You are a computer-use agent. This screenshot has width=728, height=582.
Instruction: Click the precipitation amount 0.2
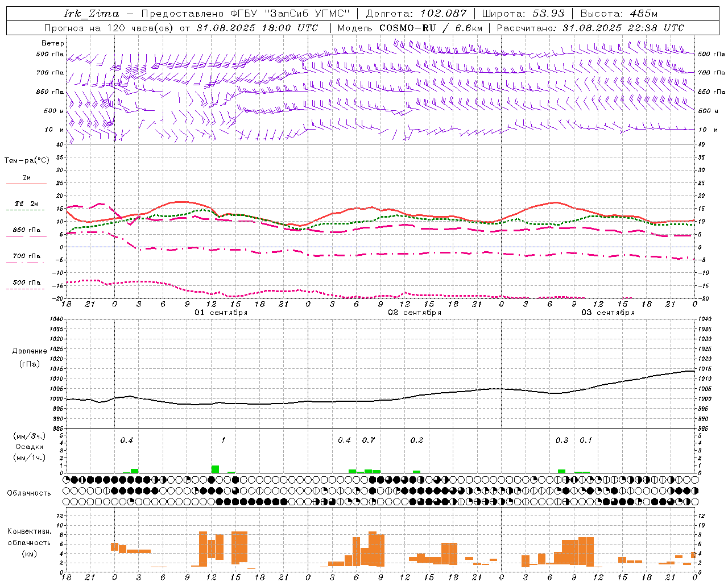[417, 440]
